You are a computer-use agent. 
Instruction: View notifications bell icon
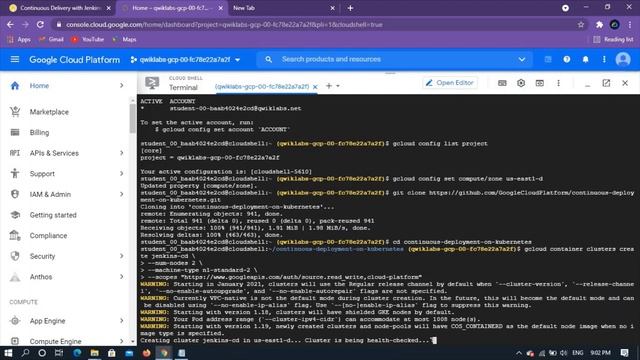[x=585, y=60]
